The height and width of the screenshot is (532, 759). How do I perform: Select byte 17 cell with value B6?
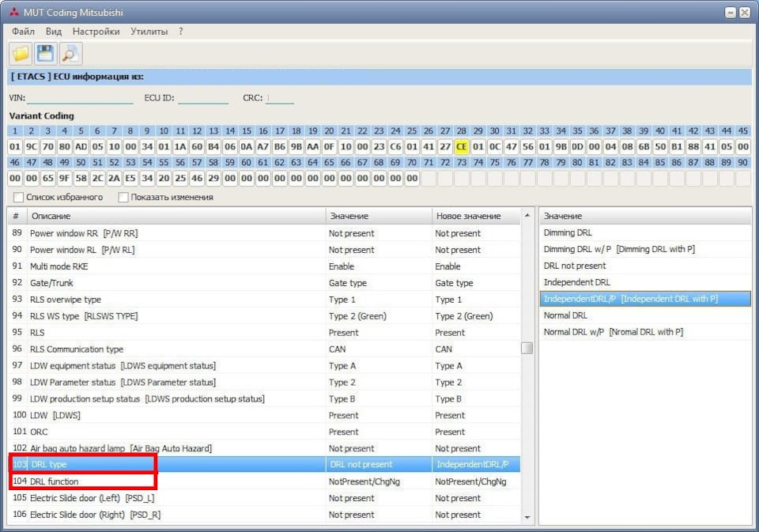pos(280,147)
